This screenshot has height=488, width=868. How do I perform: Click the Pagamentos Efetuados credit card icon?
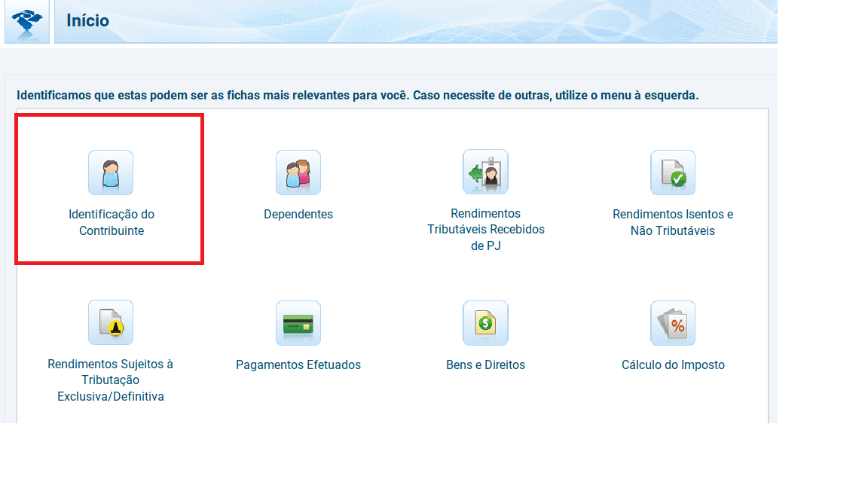tap(298, 323)
